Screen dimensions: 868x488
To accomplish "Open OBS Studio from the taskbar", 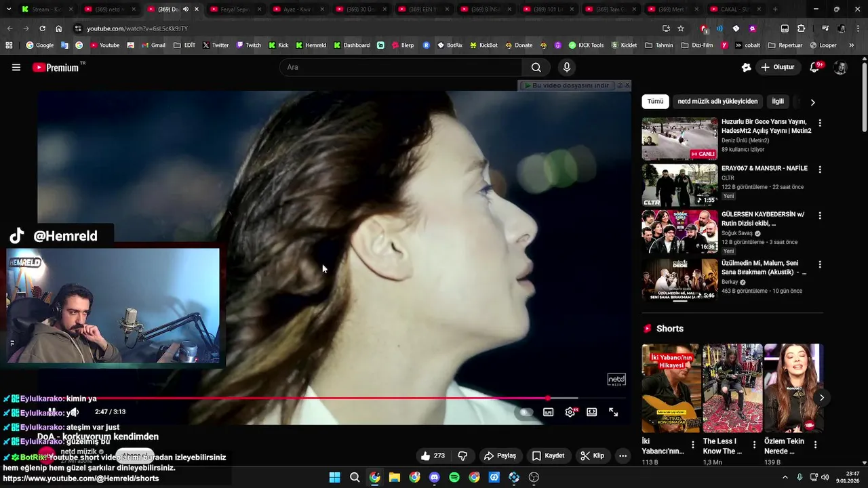I will coord(534,477).
